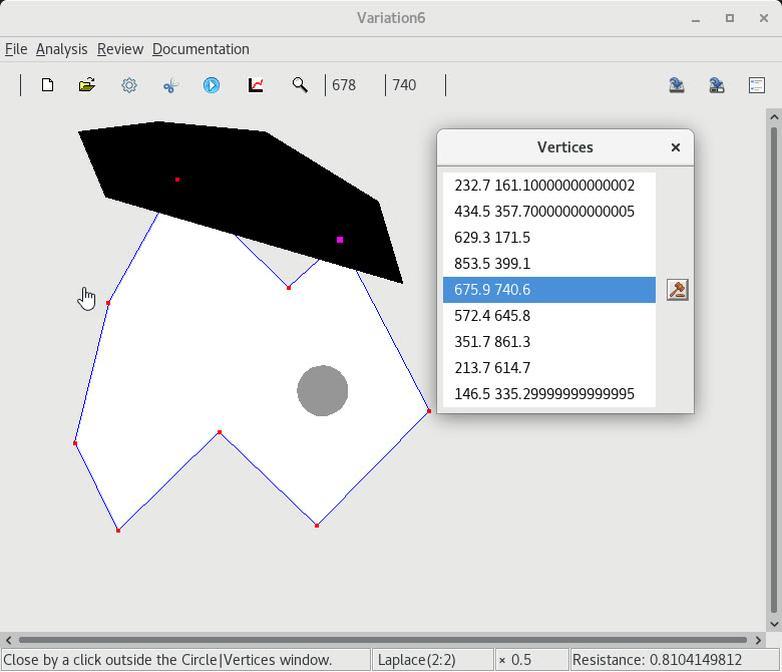782x672 pixels.
Task: Select the scissors cut tool
Action: click(x=170, y=85)
